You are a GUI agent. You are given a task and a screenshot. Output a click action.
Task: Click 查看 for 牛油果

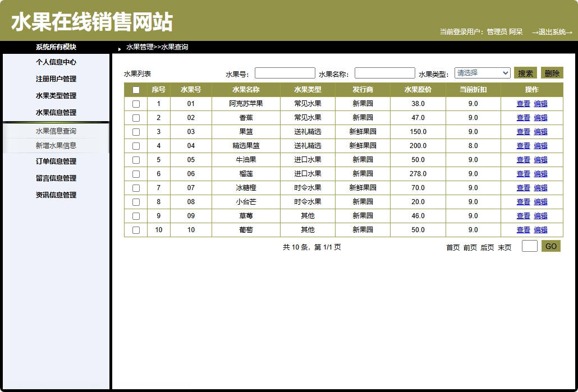pos(523,160)
